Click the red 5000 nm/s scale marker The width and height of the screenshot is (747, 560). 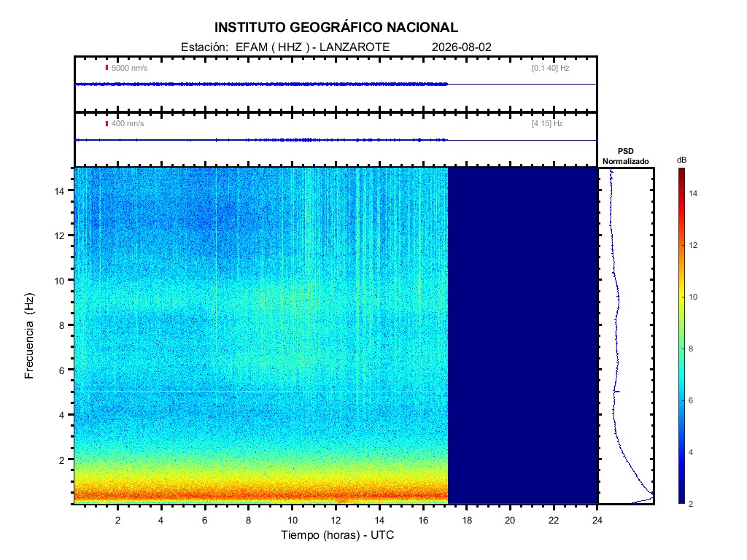pos(107,68)
